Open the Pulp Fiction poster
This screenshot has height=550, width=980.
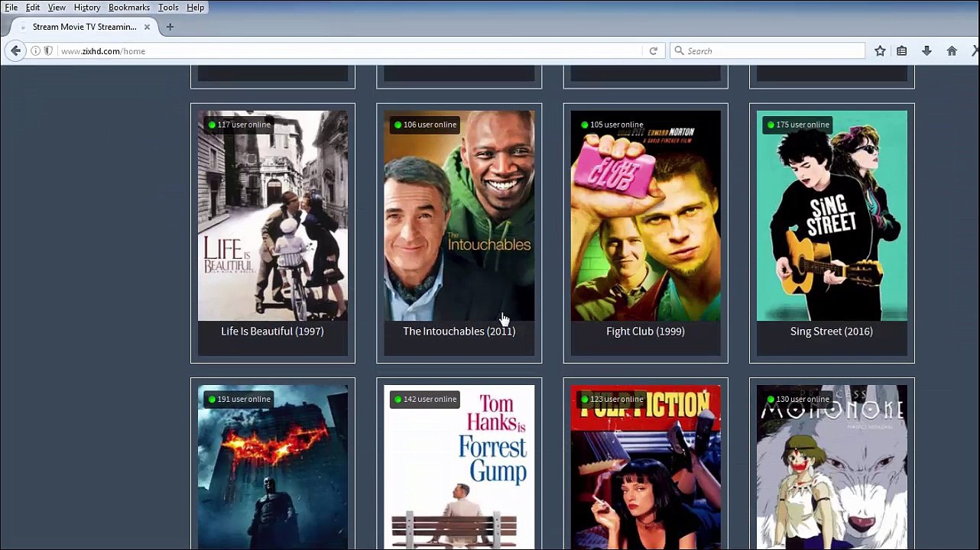point(646,467)
